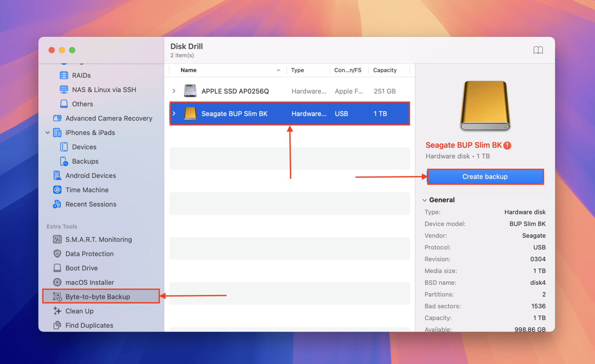
Task: Select Android Devices
Action: [x=91, y=176]
